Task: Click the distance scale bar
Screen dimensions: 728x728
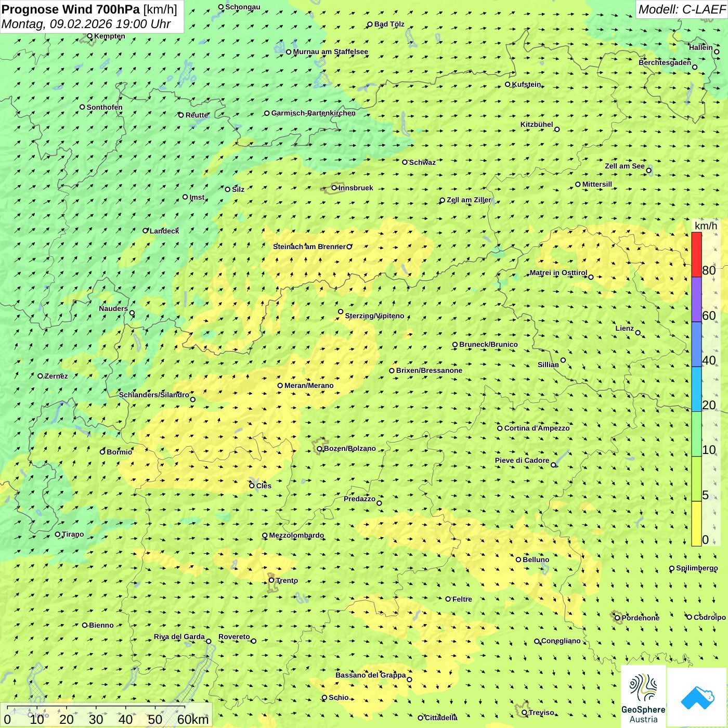Action: (106, 715)
